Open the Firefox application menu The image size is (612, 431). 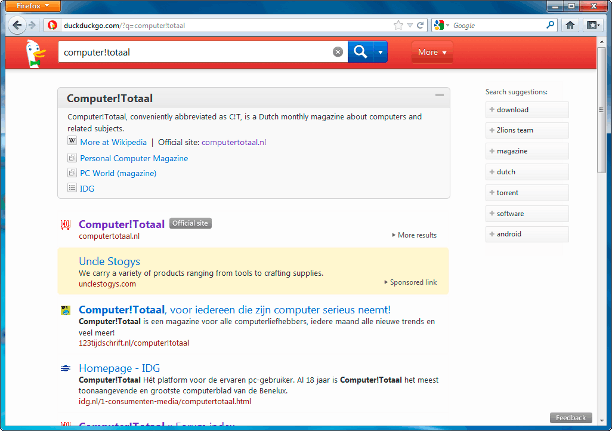point(33,5)
